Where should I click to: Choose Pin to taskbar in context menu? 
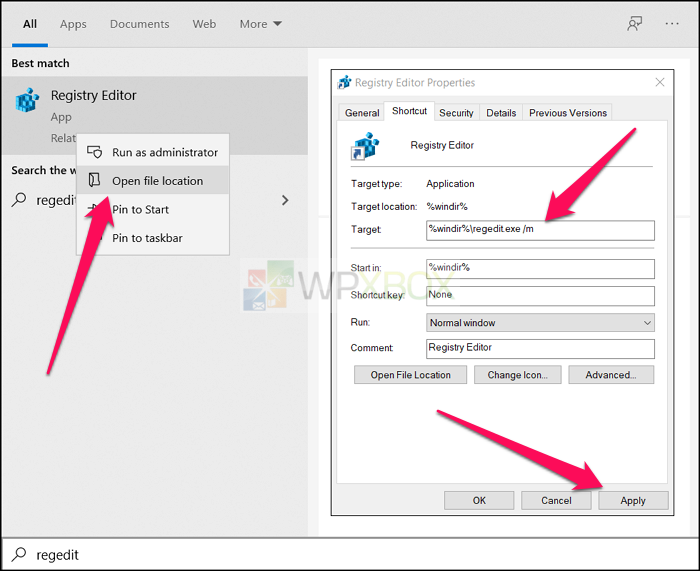153,238
